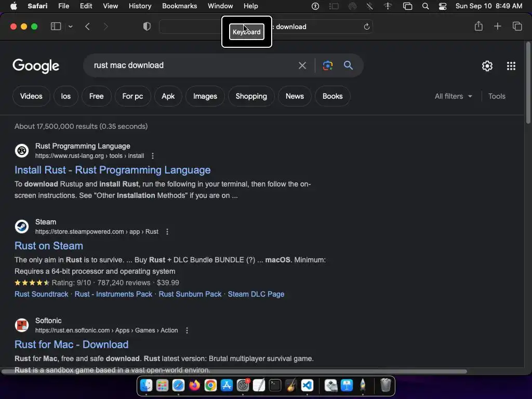The height and width of the screenshot is (399, 532).
Task: Launch Google Chrome from the Dock
Action: click(x=210, y=385)
